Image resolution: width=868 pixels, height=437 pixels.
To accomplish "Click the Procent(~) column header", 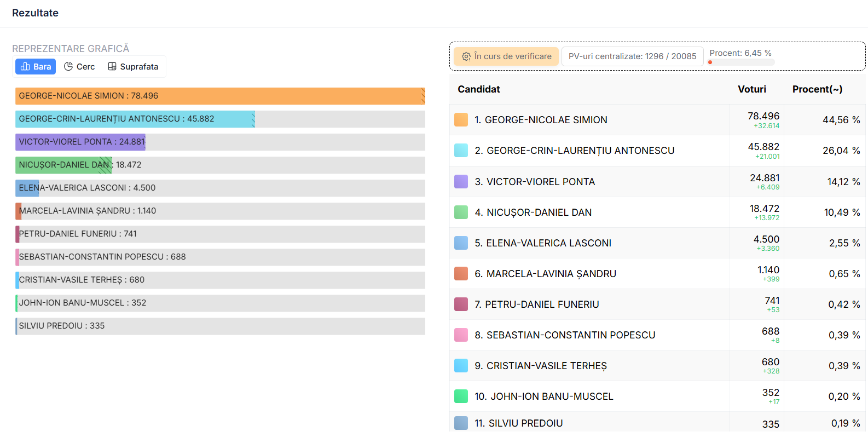I will coord(817,89).
